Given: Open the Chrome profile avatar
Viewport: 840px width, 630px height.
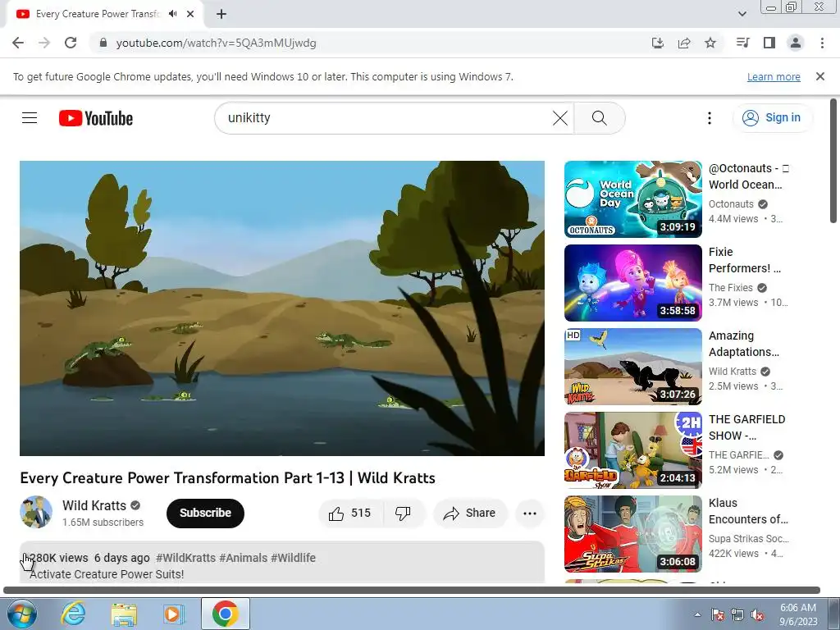Looking at the screenshot, I should 796,43.
